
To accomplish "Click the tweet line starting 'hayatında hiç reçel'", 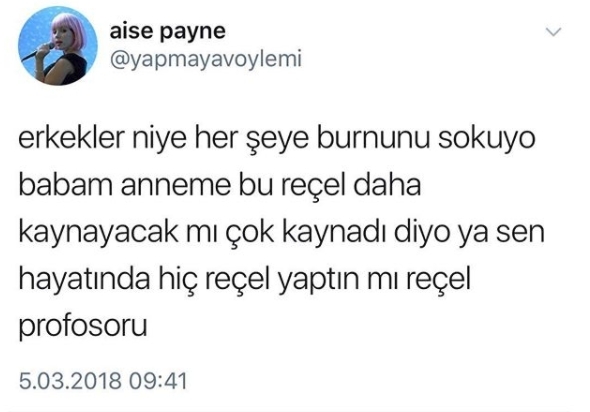I will coord(245,280).
